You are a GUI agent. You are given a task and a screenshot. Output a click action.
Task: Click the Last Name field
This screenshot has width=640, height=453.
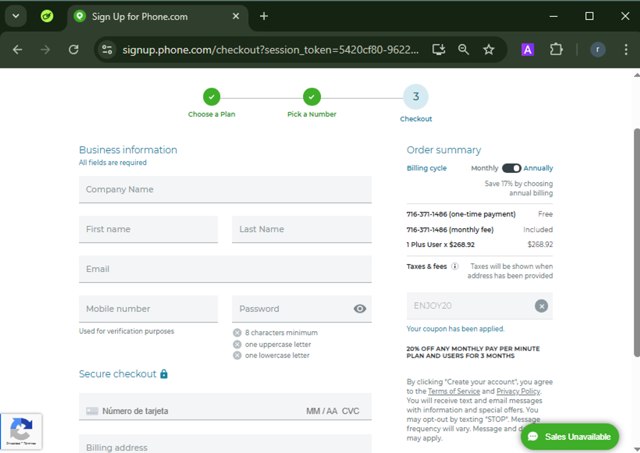pos(302,229)
